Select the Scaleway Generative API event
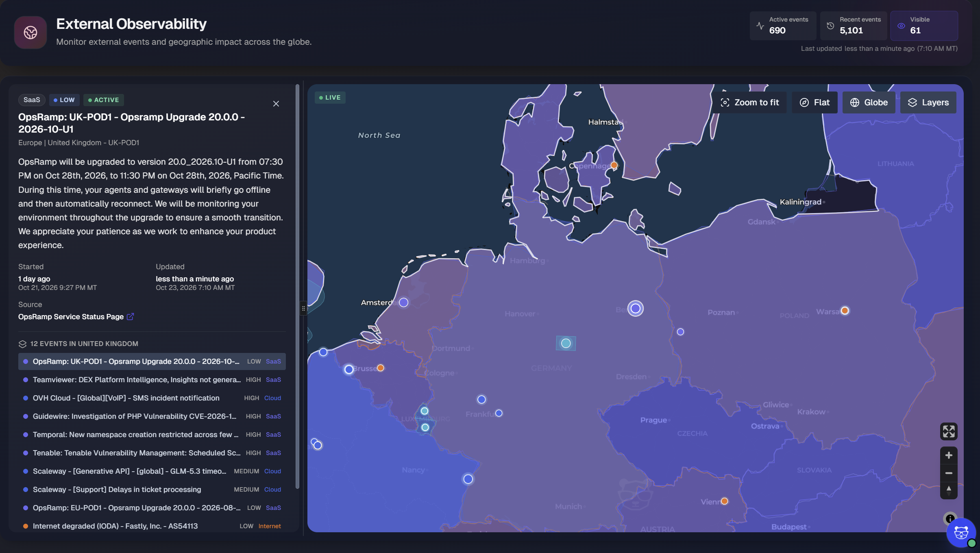980x553 pixels. coord(152,471)
